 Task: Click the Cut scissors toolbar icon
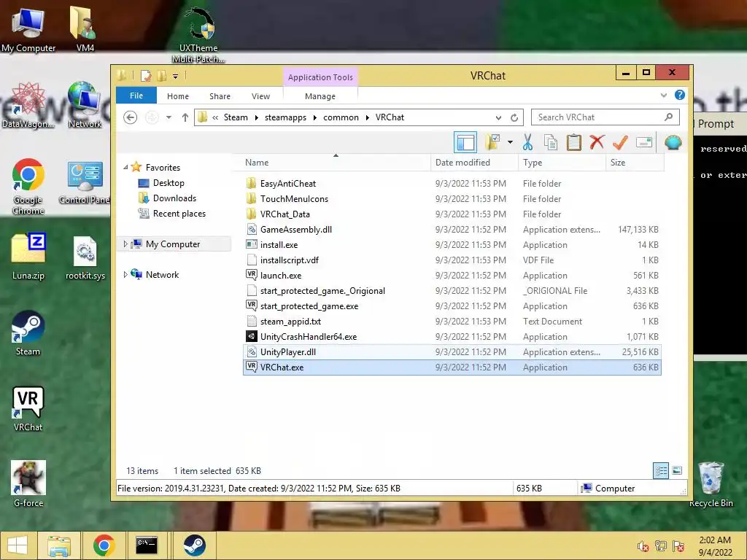(x=527, y=142)
